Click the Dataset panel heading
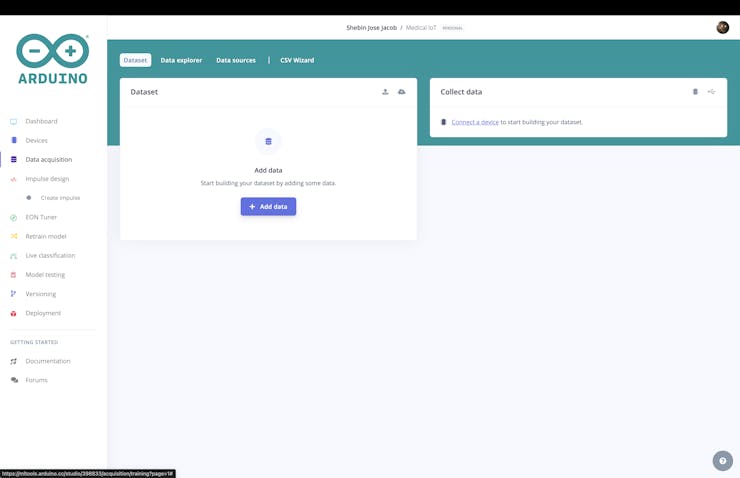 (144, 92)
